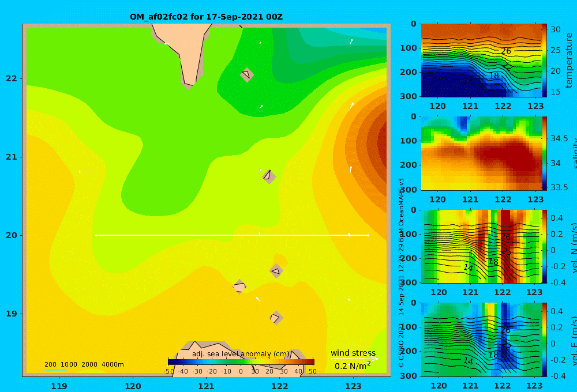Click the vertical CSIRO BoM OceanMAPS copyright text
Viewport: 577px width, 392px height.
[x=401, y=273]
